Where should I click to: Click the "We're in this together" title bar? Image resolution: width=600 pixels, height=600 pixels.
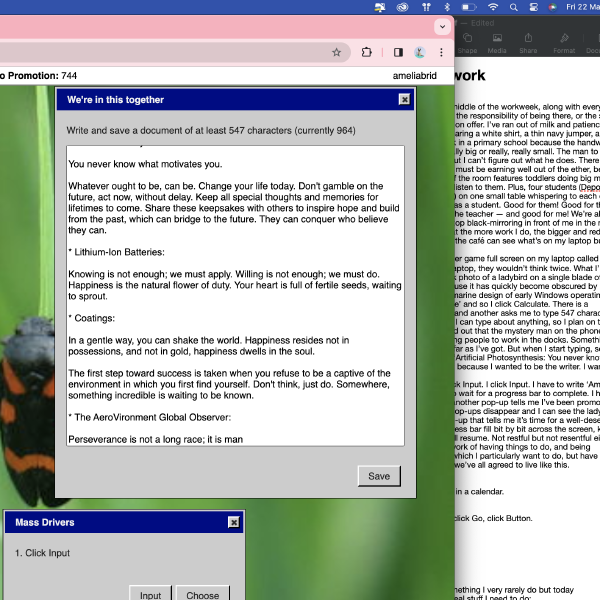[x=235, y=99]
